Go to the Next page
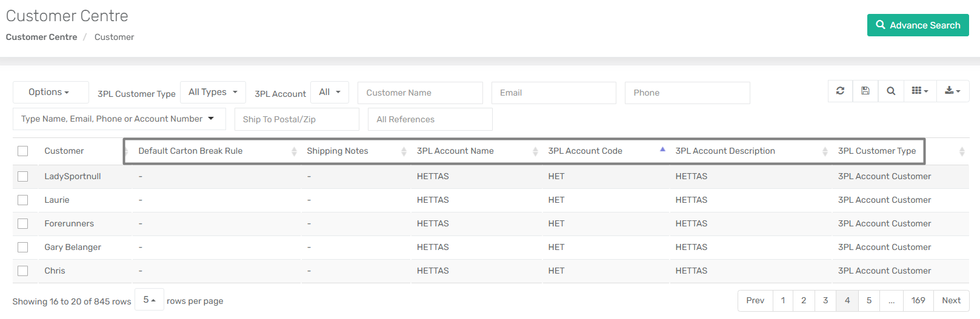 (x=951, y=300)
